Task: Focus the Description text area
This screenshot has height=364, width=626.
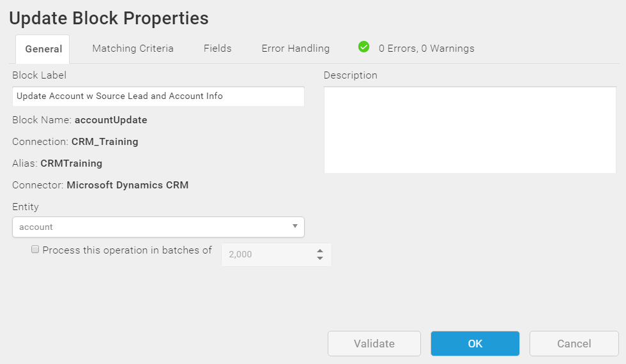Action: click(470, 130)
